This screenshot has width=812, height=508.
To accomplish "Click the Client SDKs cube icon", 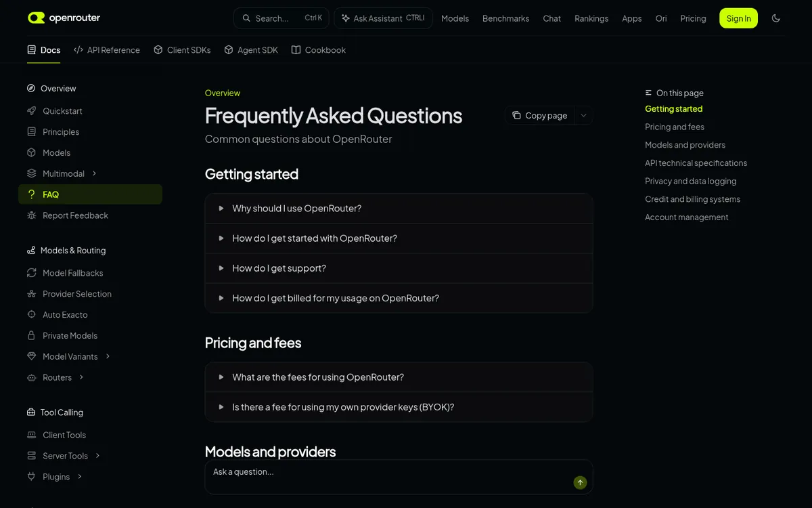I will click(x=158, y=49).
